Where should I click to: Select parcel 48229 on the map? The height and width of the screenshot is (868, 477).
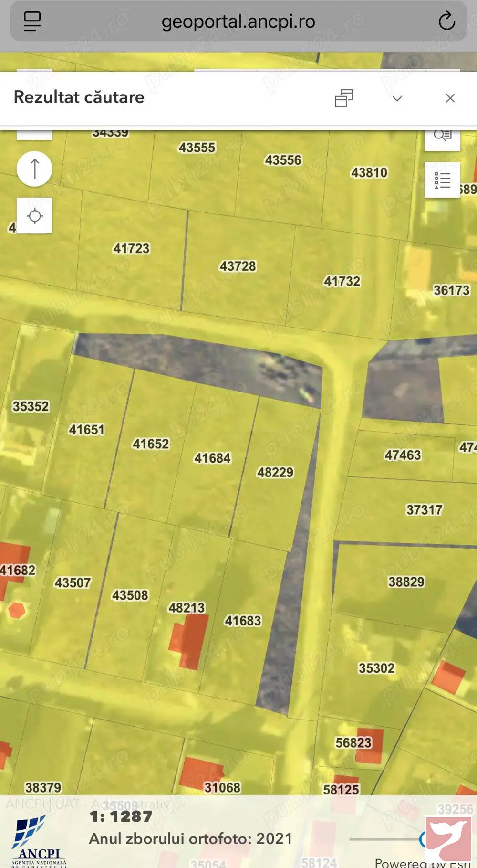275,473
